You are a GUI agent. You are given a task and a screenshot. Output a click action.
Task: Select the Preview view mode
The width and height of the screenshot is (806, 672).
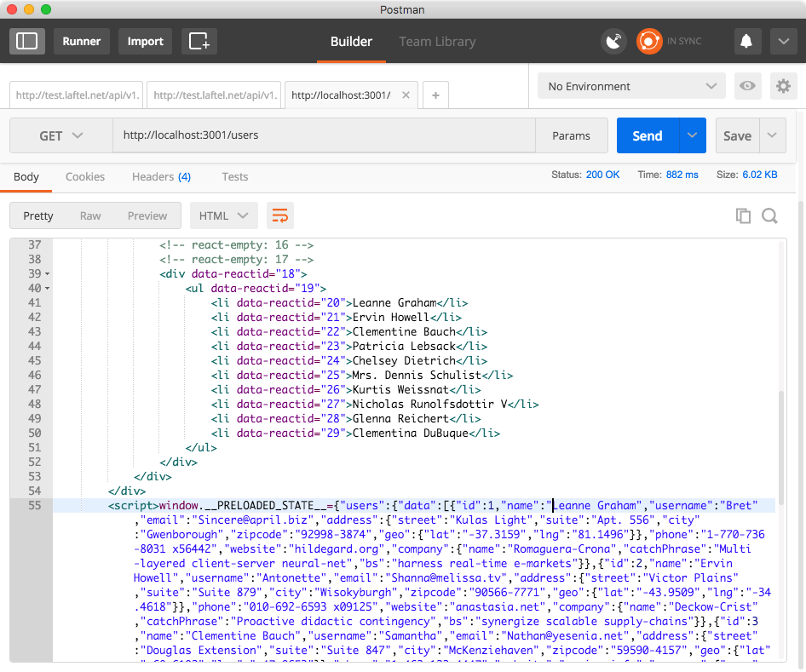click(147, 215)
